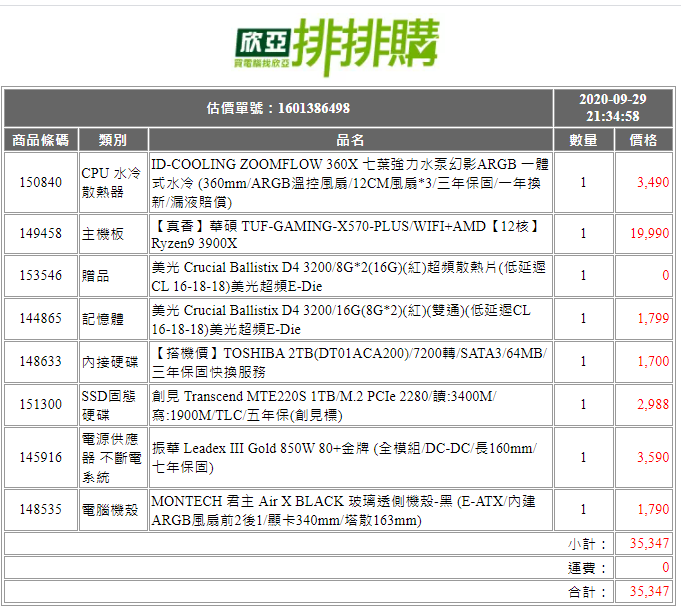This screenshot has height=609, width=681.
Task: Click the price 3,590
Action: click(x=653, y=457)
